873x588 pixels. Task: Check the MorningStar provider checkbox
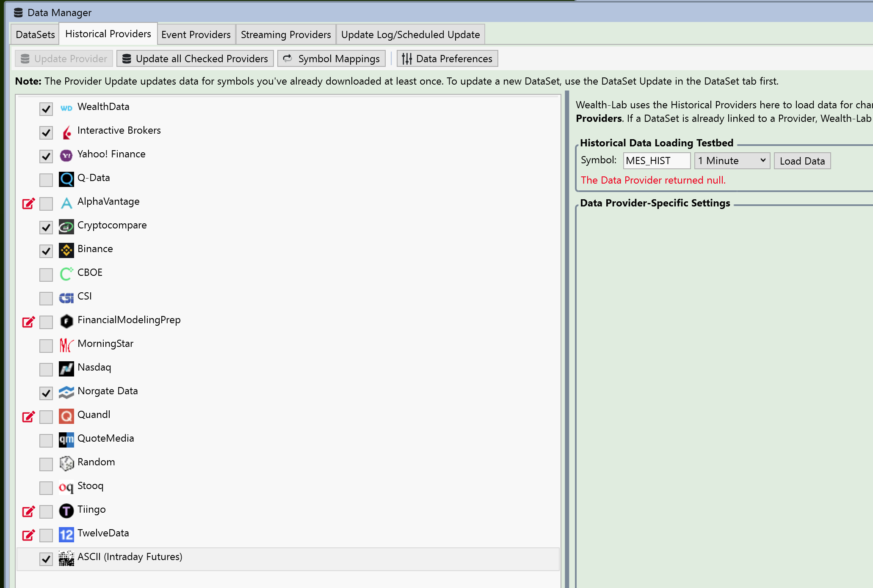(46, 346)
